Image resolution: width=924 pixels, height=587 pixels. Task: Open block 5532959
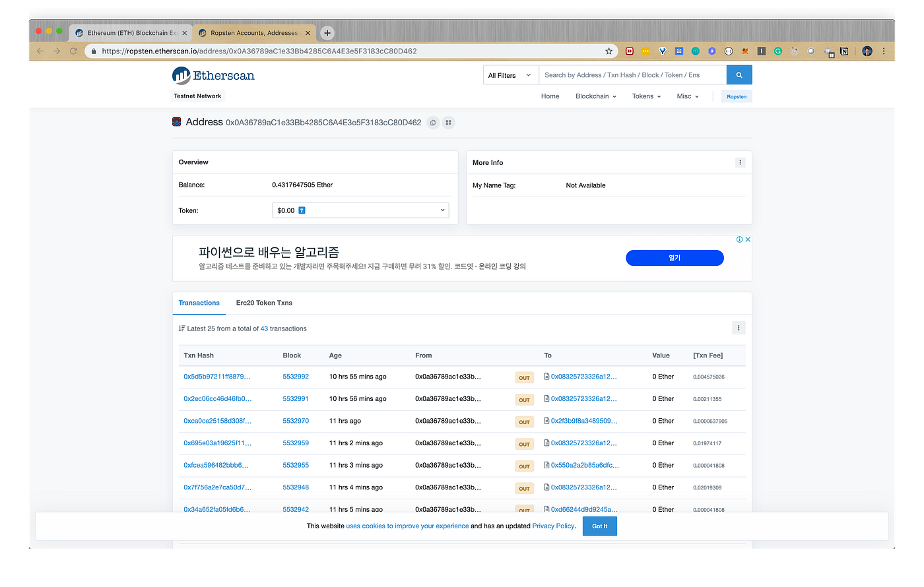296,443
